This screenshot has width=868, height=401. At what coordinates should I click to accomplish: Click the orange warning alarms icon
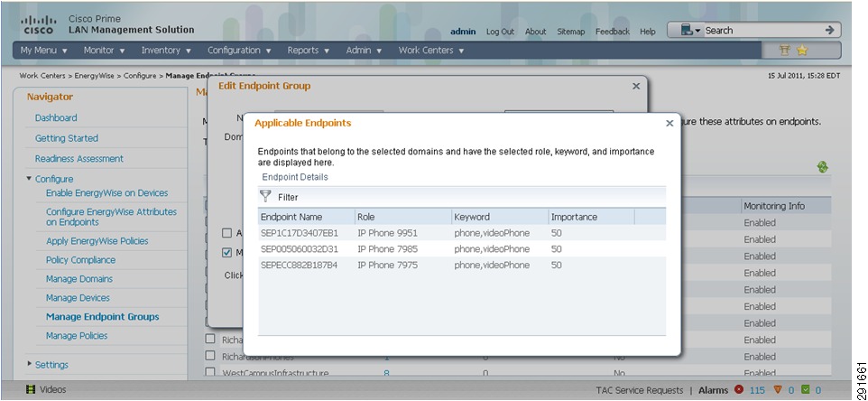(x=779, y=390)
